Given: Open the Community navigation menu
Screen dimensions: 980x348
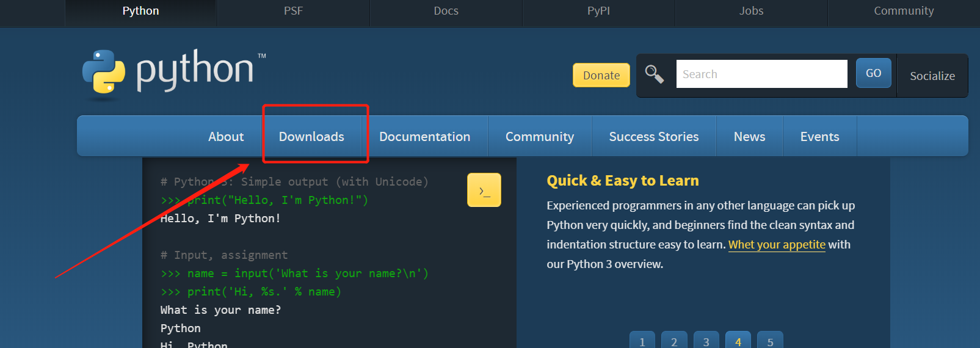Looking at the screenshot, I should click(x=539, y=137).
